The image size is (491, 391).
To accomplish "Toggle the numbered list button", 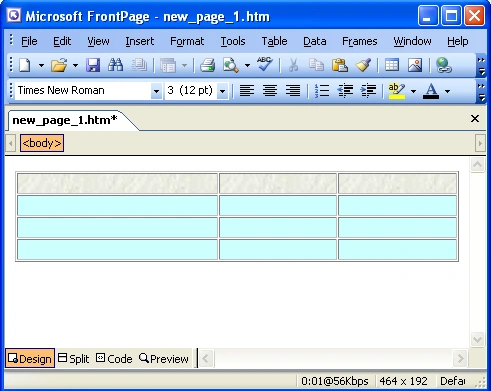I will [322, 90].
